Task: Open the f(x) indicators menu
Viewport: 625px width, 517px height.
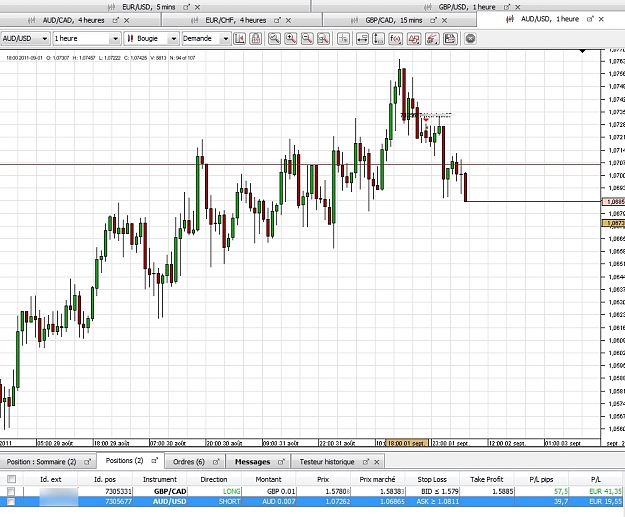Action: pyautogui.click(x=395, y=39)
